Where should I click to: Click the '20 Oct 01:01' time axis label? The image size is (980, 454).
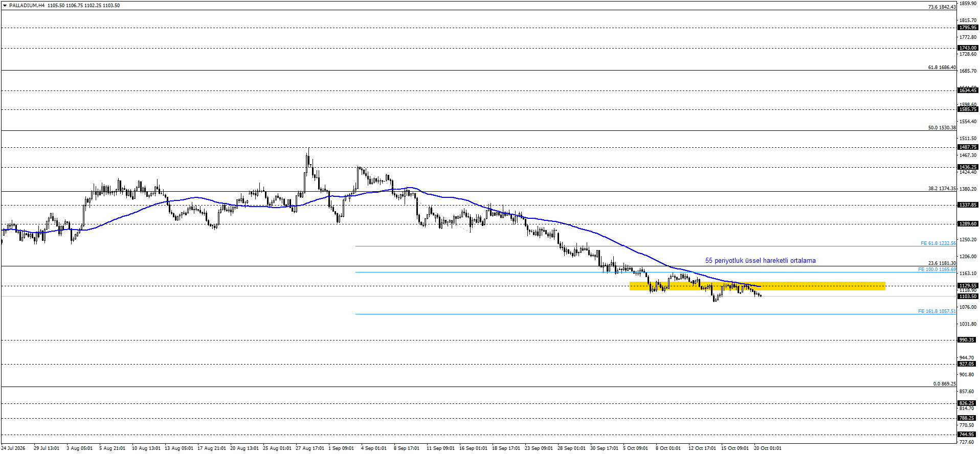(x=767, y=448)
